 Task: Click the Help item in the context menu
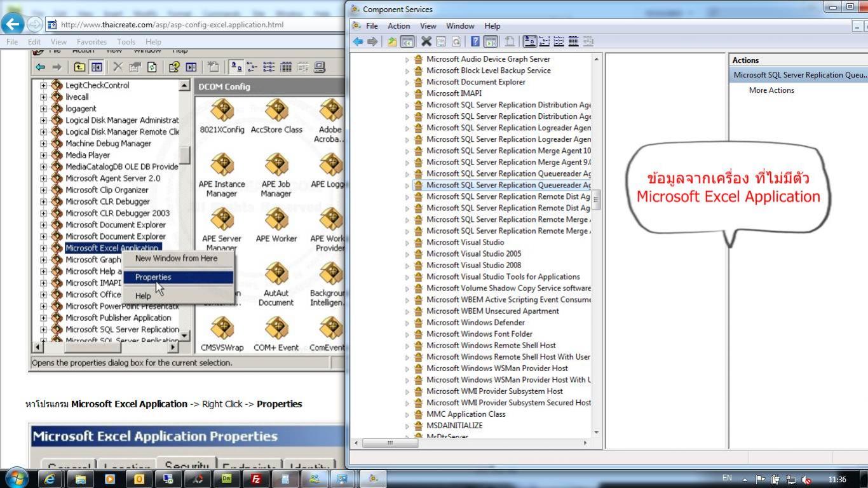143,295
